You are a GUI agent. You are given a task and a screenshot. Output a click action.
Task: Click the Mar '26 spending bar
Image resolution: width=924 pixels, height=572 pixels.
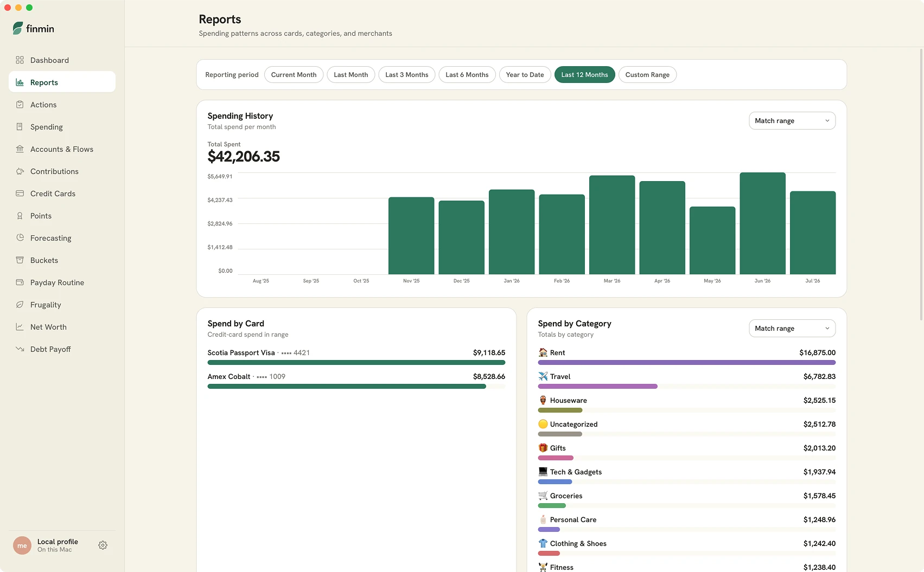point(612,225)
